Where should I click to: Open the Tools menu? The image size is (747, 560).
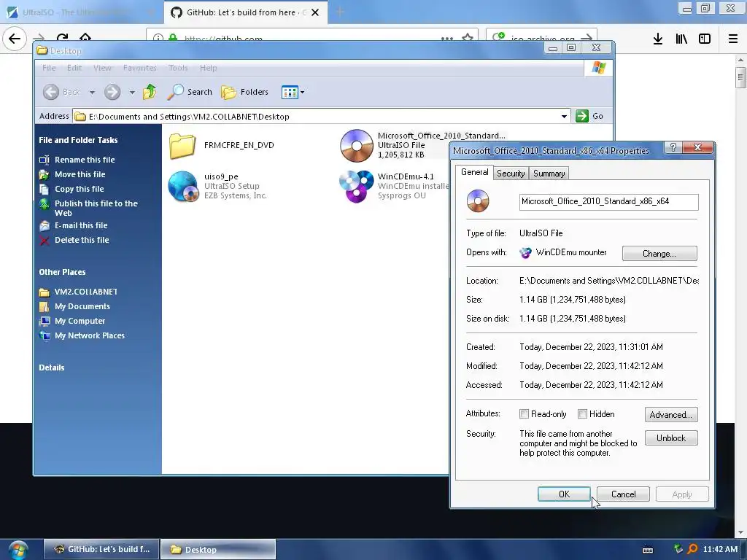point(178,68)
